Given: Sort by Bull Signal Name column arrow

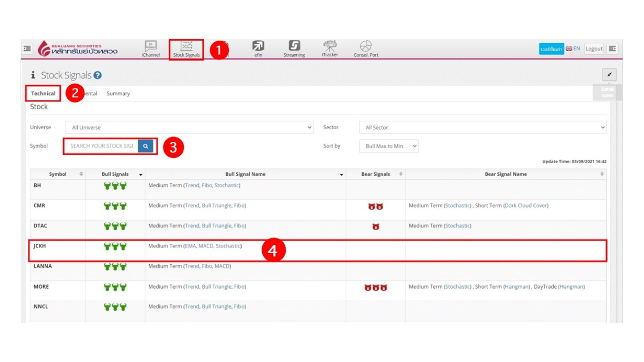Looking at the screenshot, I should pos(341,174).
